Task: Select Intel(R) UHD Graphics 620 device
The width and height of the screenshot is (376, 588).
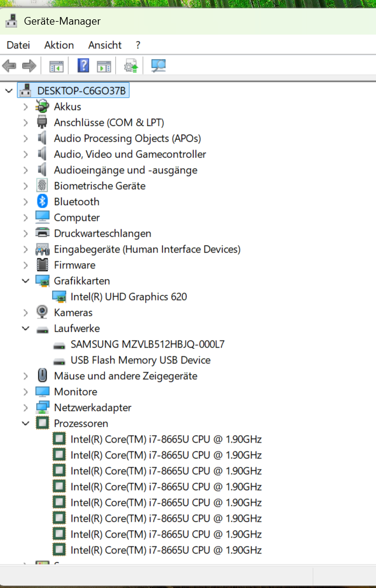Action: (x=128, y=297)
